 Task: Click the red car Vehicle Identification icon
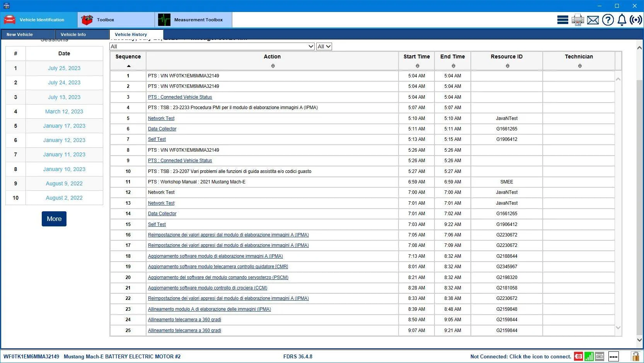point(10,19)
